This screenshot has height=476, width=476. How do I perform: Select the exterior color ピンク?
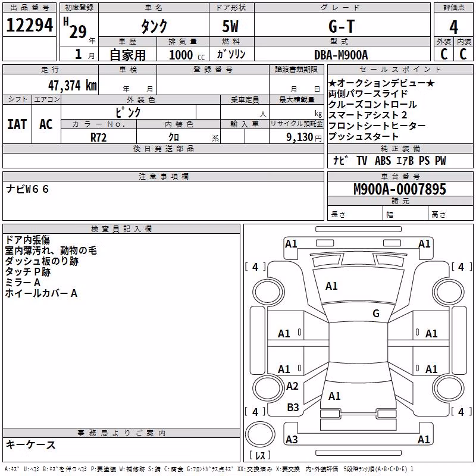128,112
